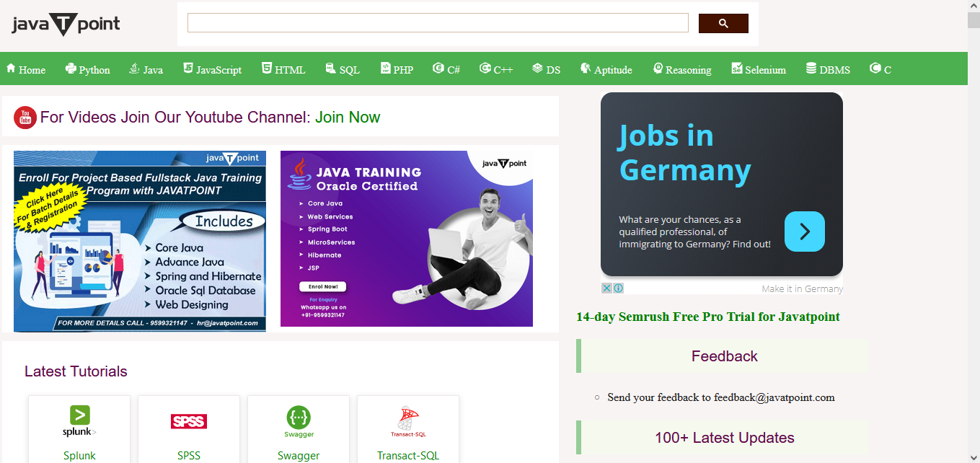Viewport: 980px width, 463px height.
Task: Click the Java coffee cup icon
Action: coord(134,69)
